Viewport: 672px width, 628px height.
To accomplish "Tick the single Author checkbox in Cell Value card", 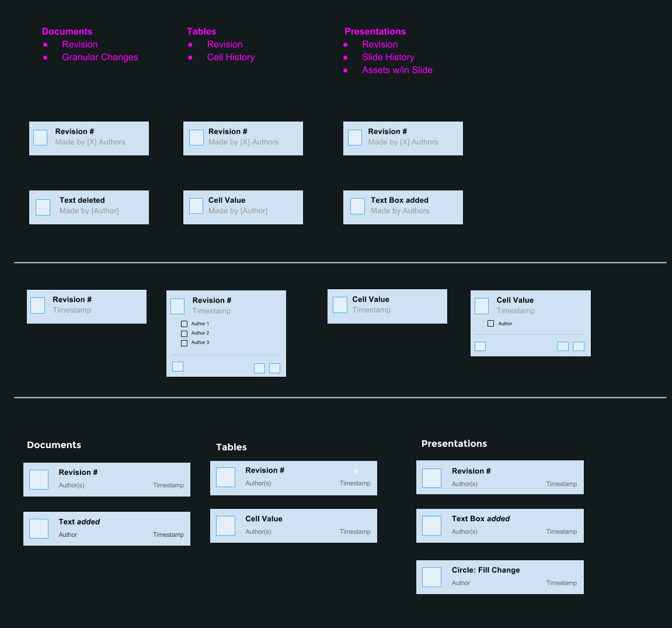I will coord(490,324).
